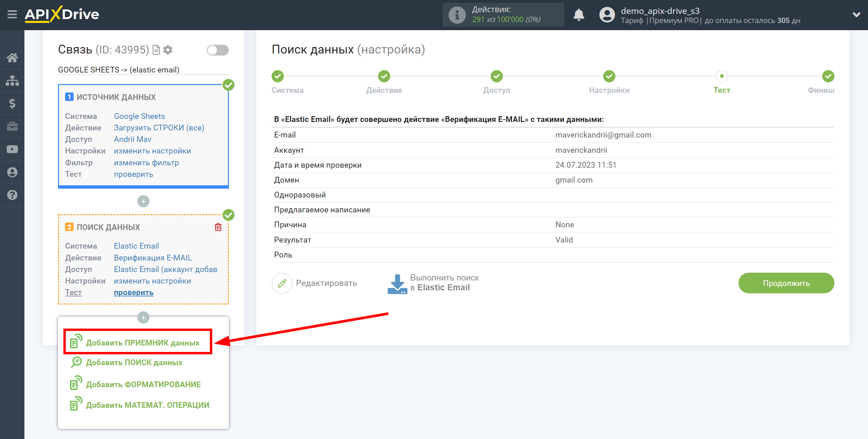Viewport: 868px width, 439px height.
Task: Go to Home in sidebar
Action: pyautogui.click(x=12, y=58)
